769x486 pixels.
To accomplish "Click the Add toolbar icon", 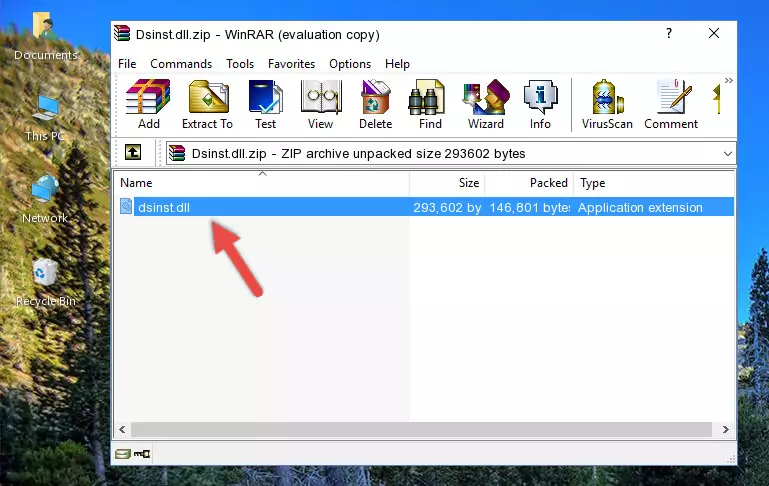I will 148,104.
